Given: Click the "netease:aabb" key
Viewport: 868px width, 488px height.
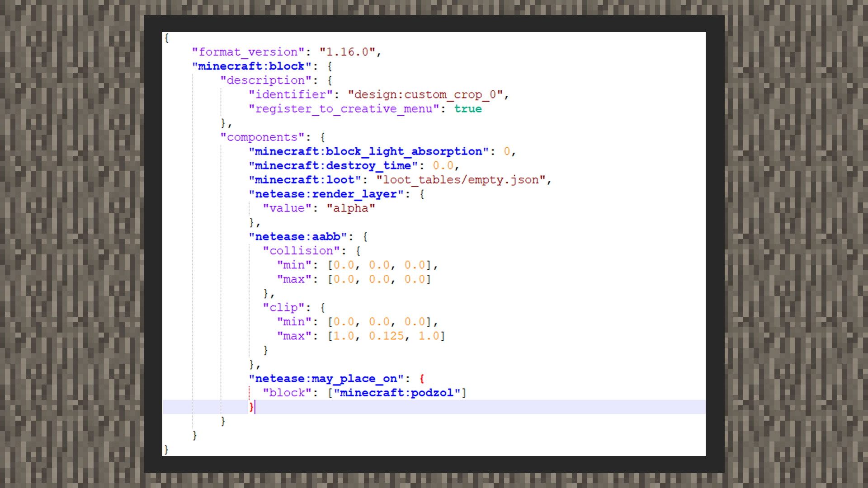Looking at the screenshot, I should coord(297,237).
